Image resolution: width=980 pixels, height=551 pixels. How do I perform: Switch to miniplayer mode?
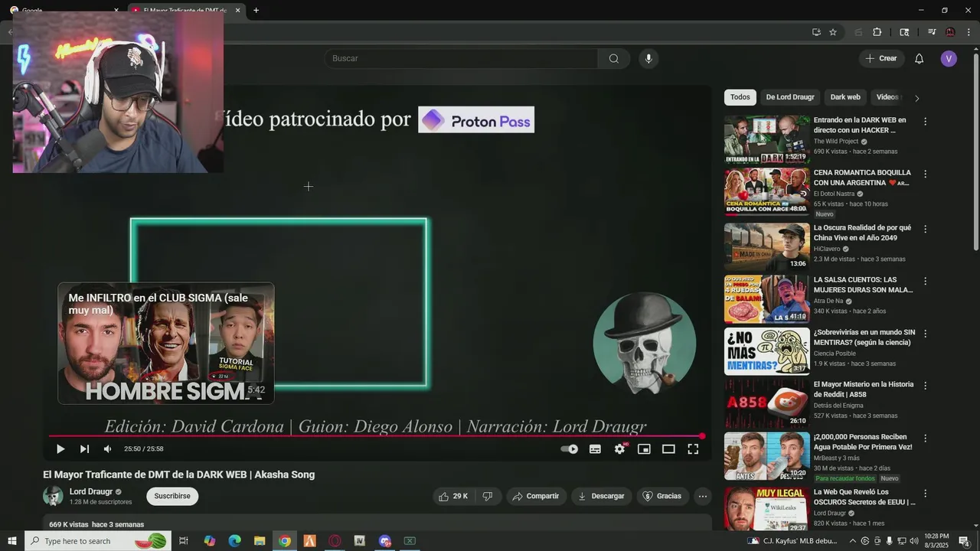[644, 449]
